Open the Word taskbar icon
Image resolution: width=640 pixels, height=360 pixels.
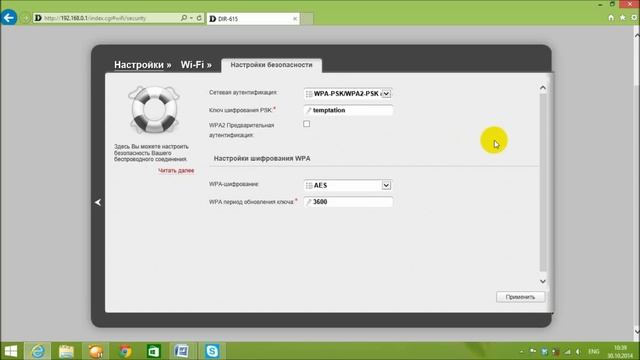[x=182, y=351]
